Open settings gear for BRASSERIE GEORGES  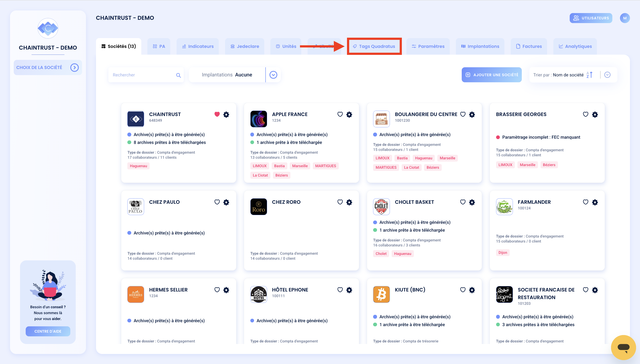(x=595, y=115)
